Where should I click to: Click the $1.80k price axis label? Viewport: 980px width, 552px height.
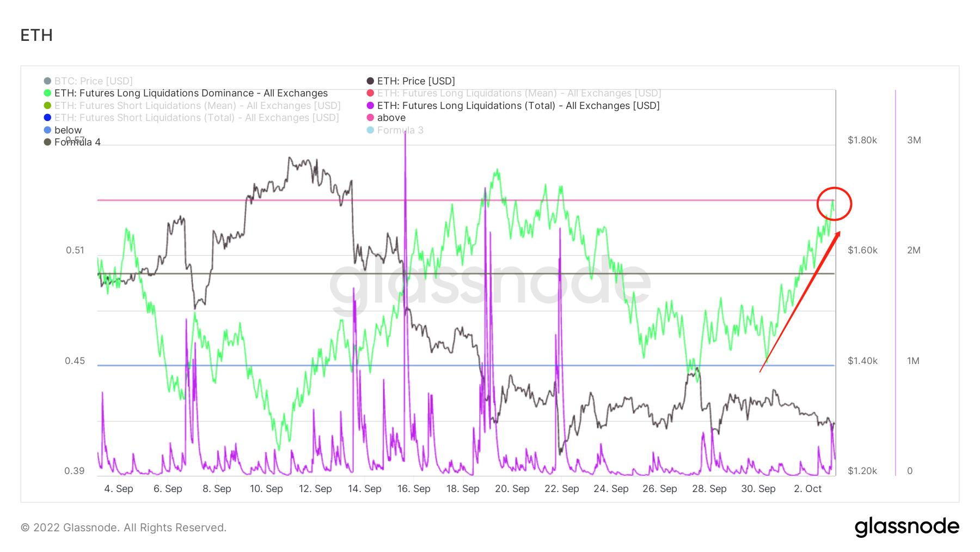[862, 140]
